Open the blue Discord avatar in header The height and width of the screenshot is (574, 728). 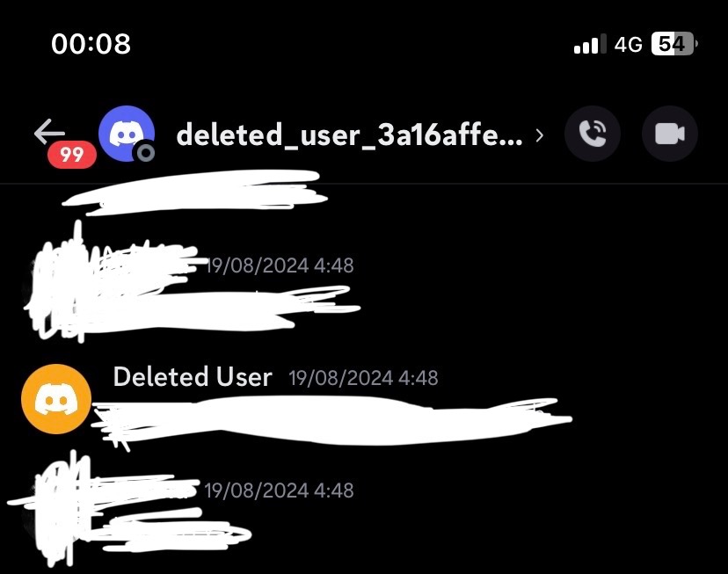pyautogui.click(x=127, y=134)
